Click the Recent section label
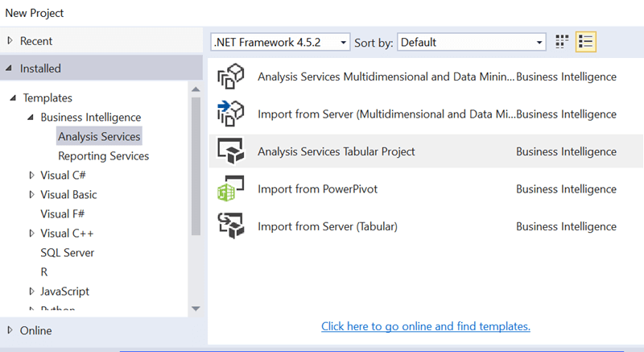This screenshot has height=352, width=644. [36, 41]
